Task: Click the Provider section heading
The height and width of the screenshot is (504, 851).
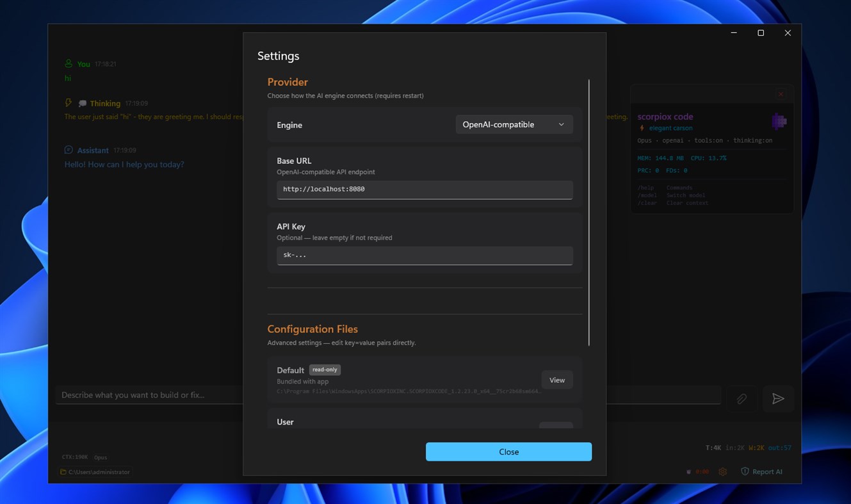Action: point(288,82)
